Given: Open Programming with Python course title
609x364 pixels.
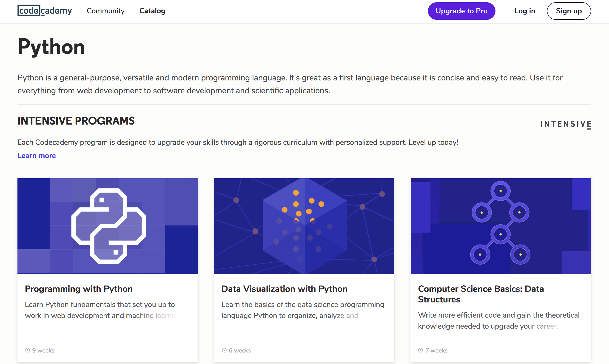Looking at the screenshot, I should click(79, 289).
